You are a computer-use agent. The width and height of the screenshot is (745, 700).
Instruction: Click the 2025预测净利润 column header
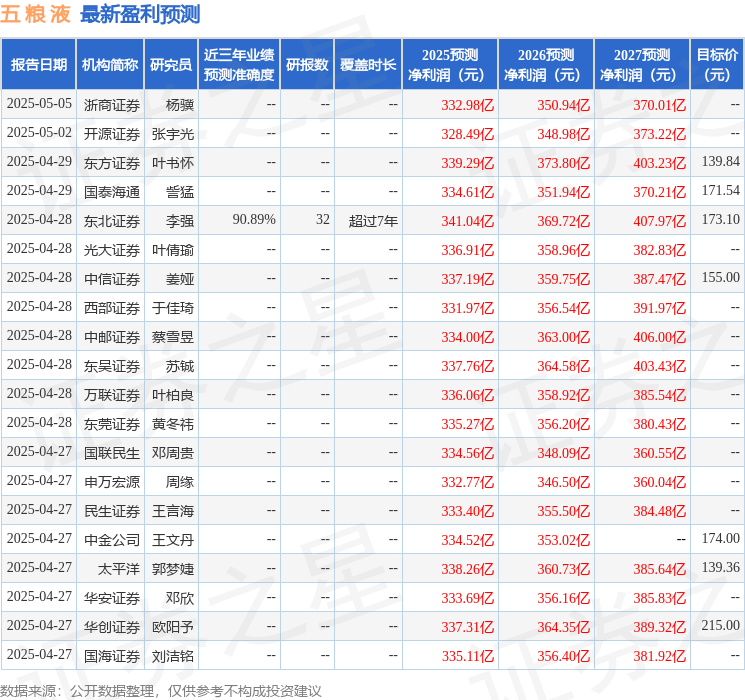click(450, 64)
